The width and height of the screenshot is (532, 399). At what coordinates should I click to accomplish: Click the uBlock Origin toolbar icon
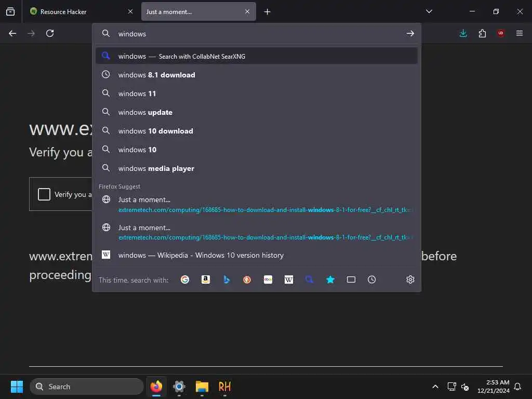click(x=501, y=33)
